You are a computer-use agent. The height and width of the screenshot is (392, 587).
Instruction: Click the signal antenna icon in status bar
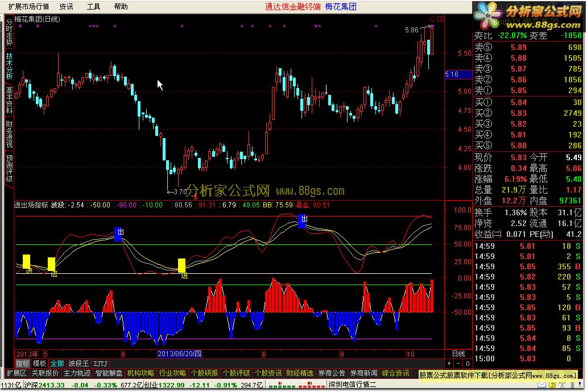point(563,385)
